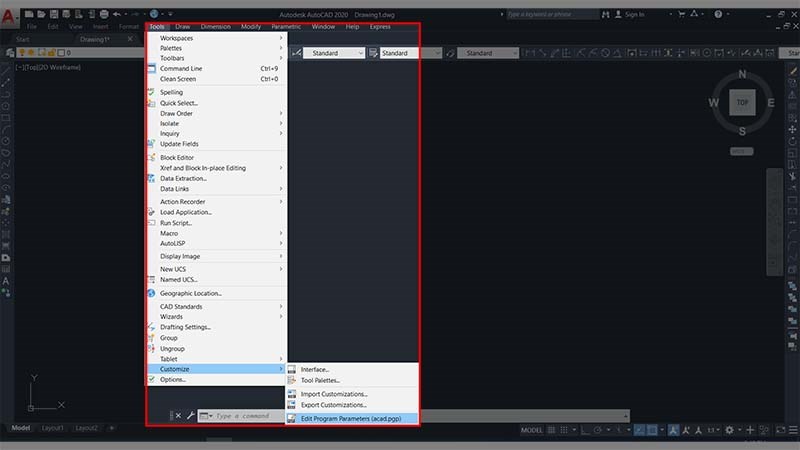
Task: Open the AutoCAD application menu logo
Action: coord(8,17)
